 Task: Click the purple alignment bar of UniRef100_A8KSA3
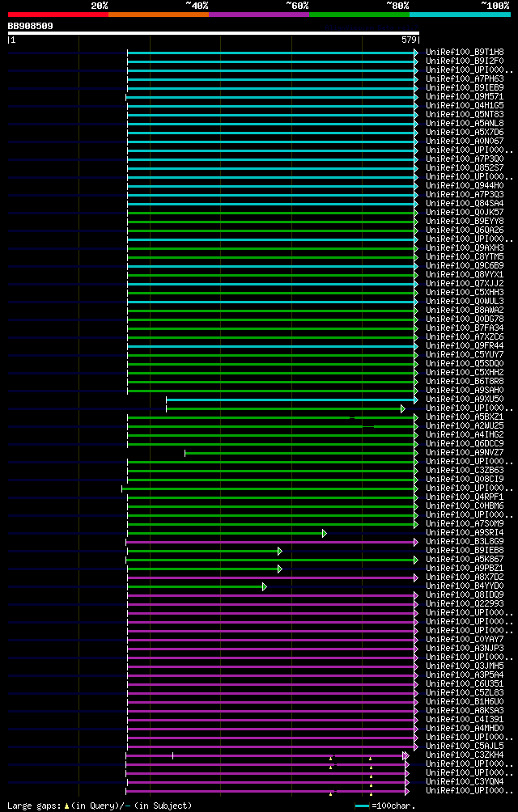click(270, 711)
